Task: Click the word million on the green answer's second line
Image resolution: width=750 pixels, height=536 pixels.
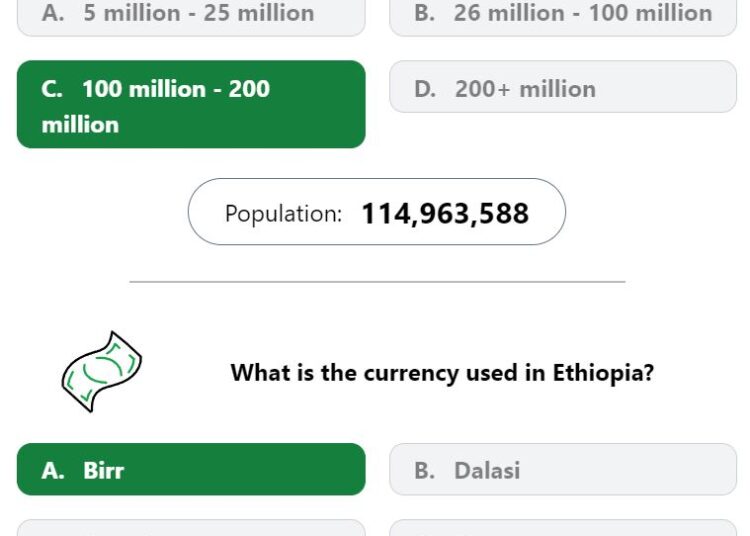Action: (80, 125)
